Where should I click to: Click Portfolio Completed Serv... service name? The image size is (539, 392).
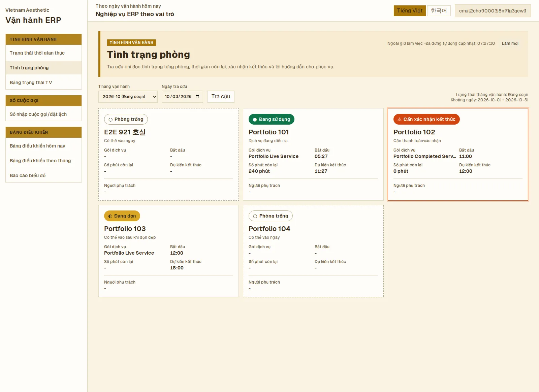pos(425,157)
